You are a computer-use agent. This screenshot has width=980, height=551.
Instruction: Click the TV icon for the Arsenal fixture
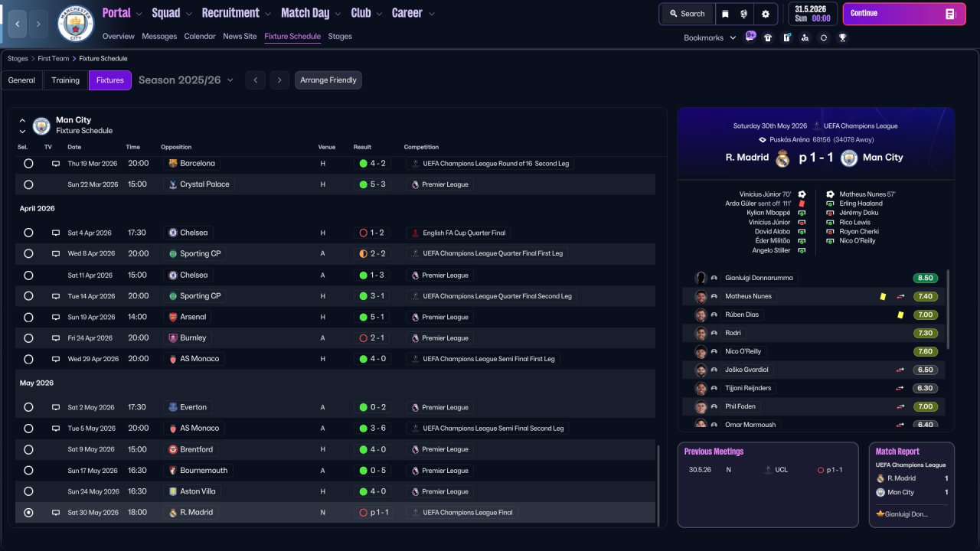(x=56, y=317)
